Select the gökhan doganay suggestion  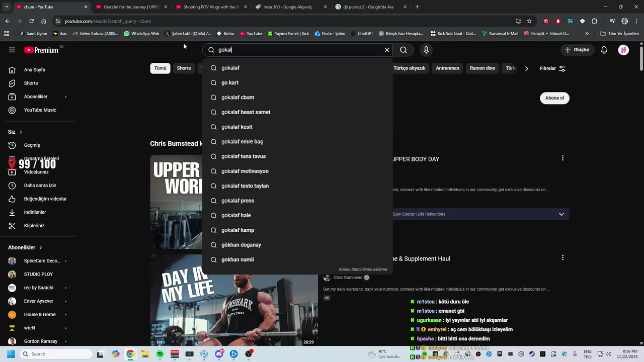coord(297,245)
